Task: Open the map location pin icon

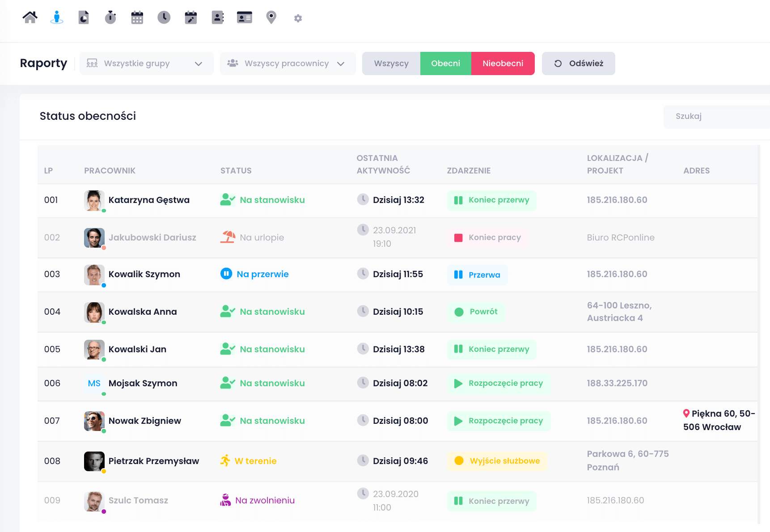Action: tap(271, 17)
